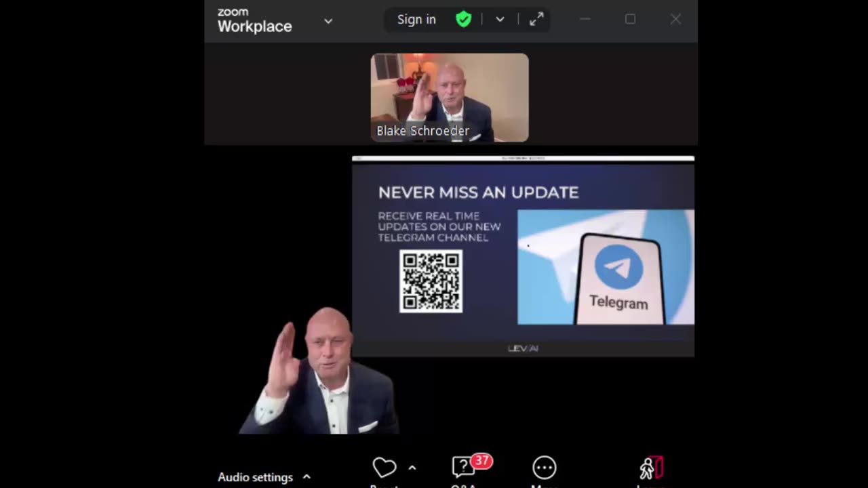Open the Q&A panel with 37 badge
Screen dimensions: 868x488
click(465, 467)
